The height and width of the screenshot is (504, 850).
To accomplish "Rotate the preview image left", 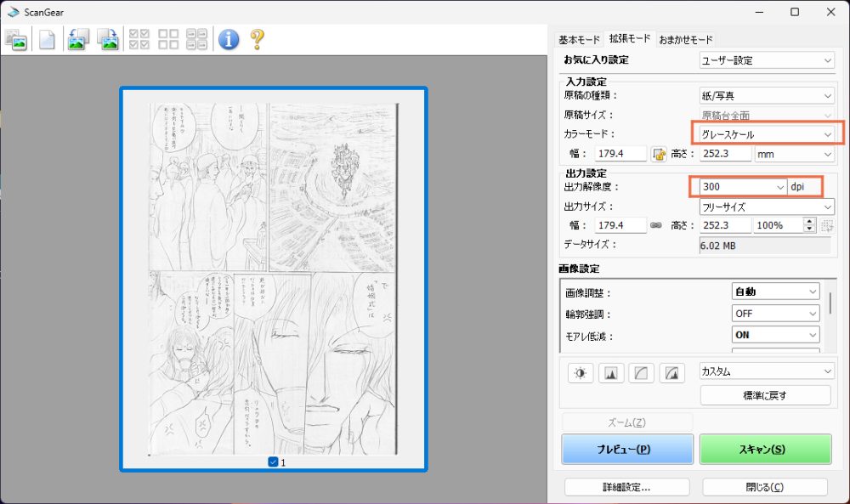I will pos(78,39).
